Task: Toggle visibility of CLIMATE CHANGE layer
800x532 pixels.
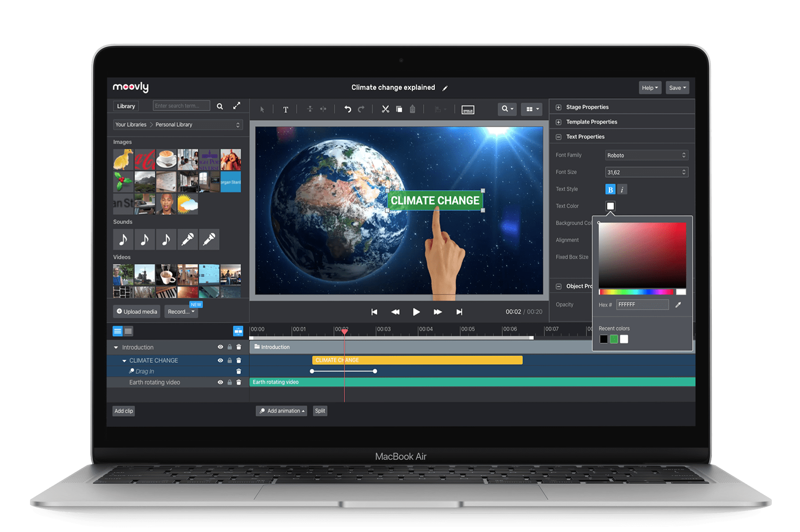Action: click(x=220, y=360)
